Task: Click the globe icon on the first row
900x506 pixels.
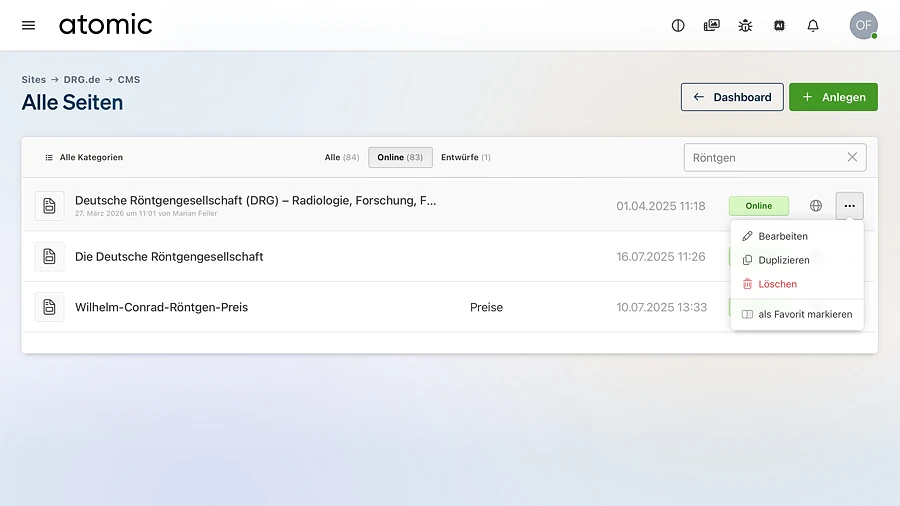Action: (816, 206)
